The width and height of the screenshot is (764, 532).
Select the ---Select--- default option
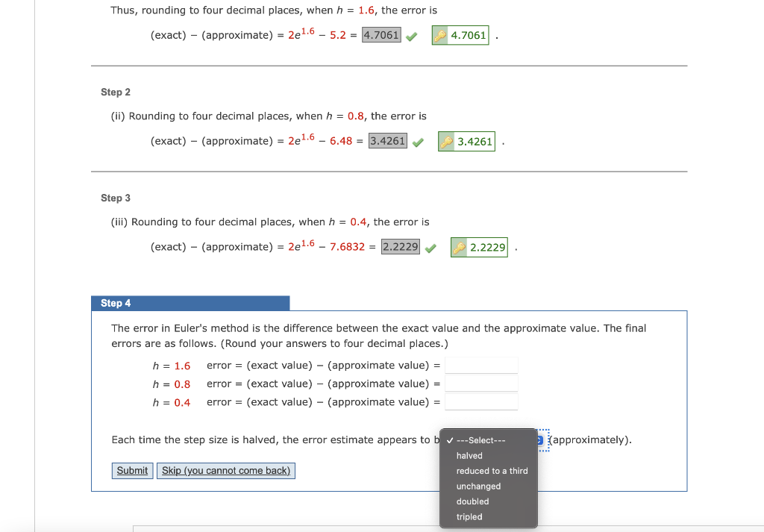click(x=480, y=440)
